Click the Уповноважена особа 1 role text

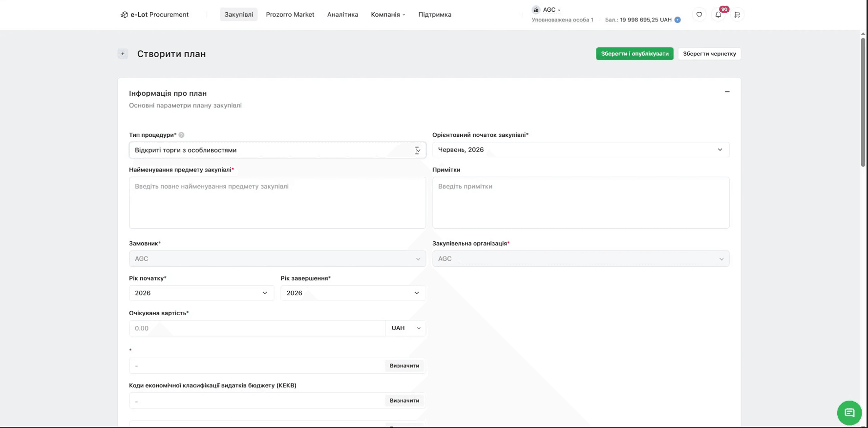coord(562,20)
